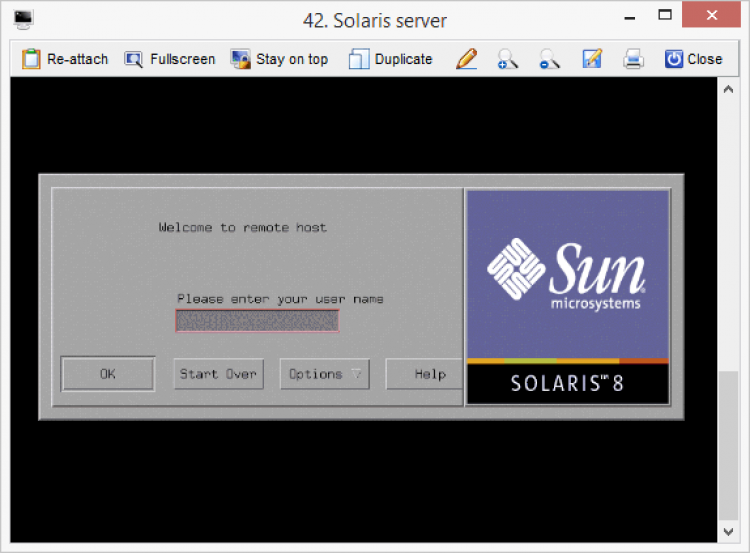Duplicate the session tab

tap(391, 59)
